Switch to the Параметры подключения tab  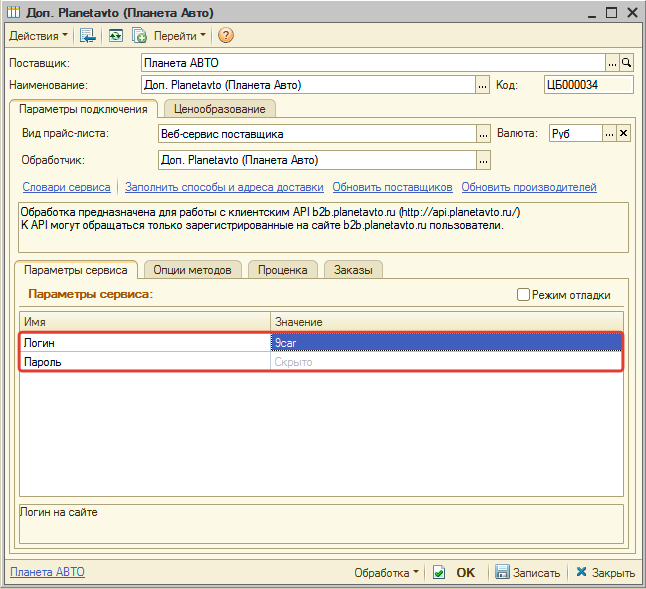pyautogui.click(x=83, y=109)
